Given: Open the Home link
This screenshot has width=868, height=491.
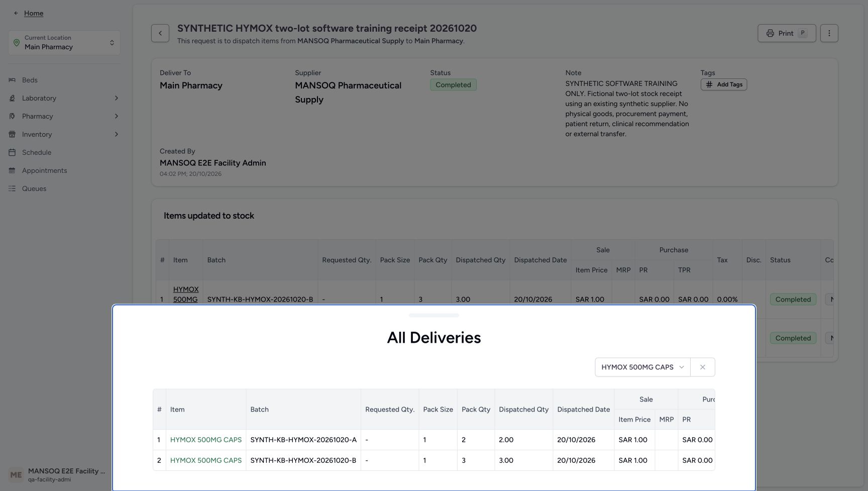Looking at the screenshot, I should (34, 13).
